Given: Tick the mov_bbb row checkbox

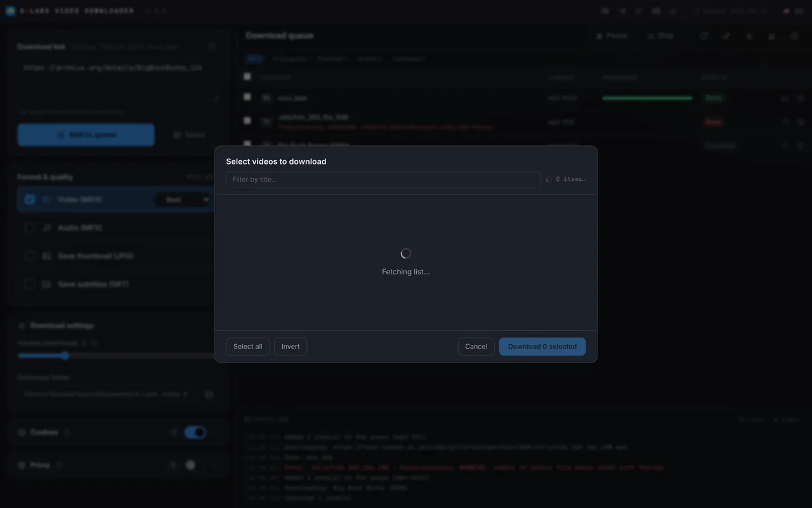Looking at the screenshot, I should point(247,97).
